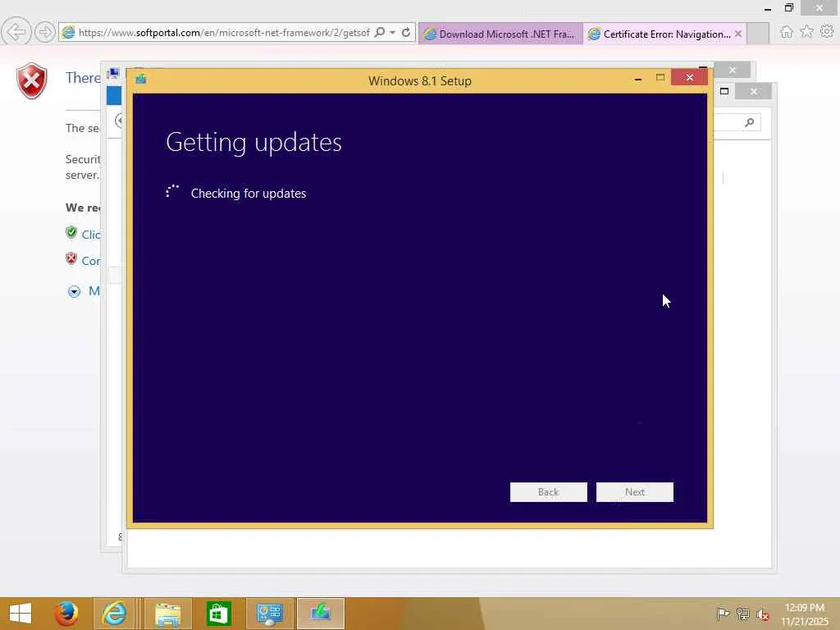Click the red shield continue link
840x630 pixels.
pyautogui.click(x=71, y=258)
